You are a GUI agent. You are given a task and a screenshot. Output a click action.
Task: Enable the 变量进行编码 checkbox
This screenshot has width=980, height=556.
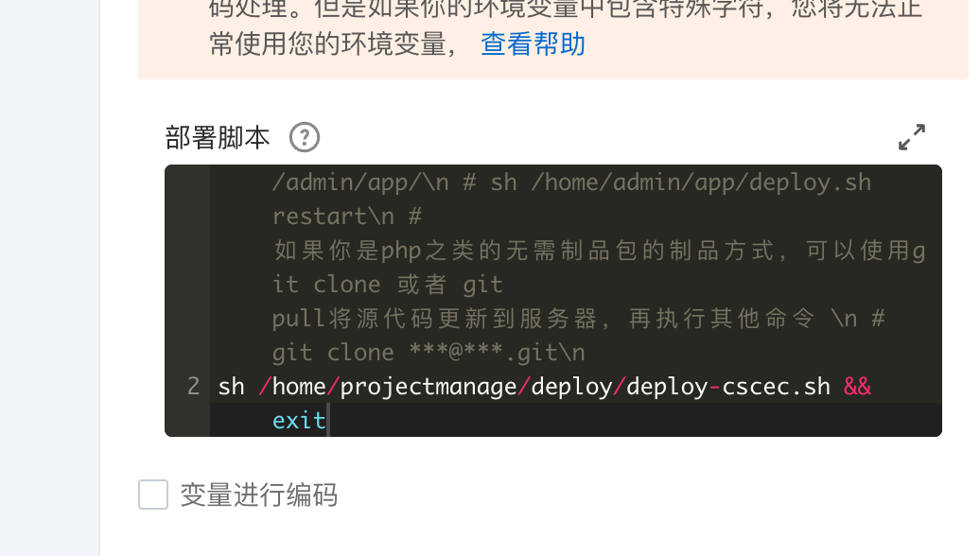[153, 495]
